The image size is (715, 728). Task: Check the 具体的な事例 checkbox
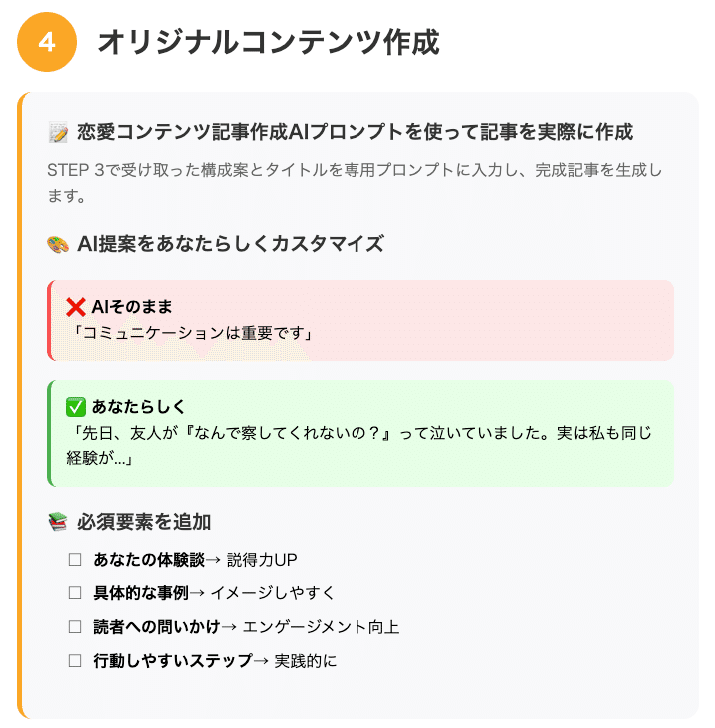(x=75, y=593)
